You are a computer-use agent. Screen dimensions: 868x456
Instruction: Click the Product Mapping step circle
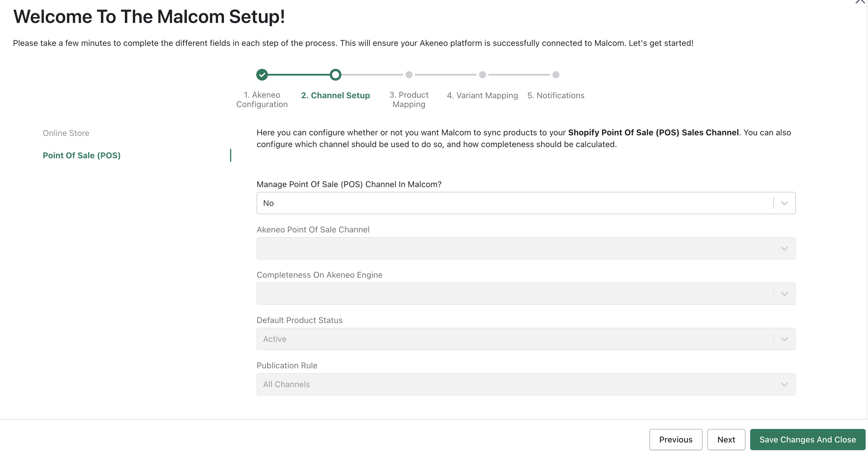coord(409,74)
